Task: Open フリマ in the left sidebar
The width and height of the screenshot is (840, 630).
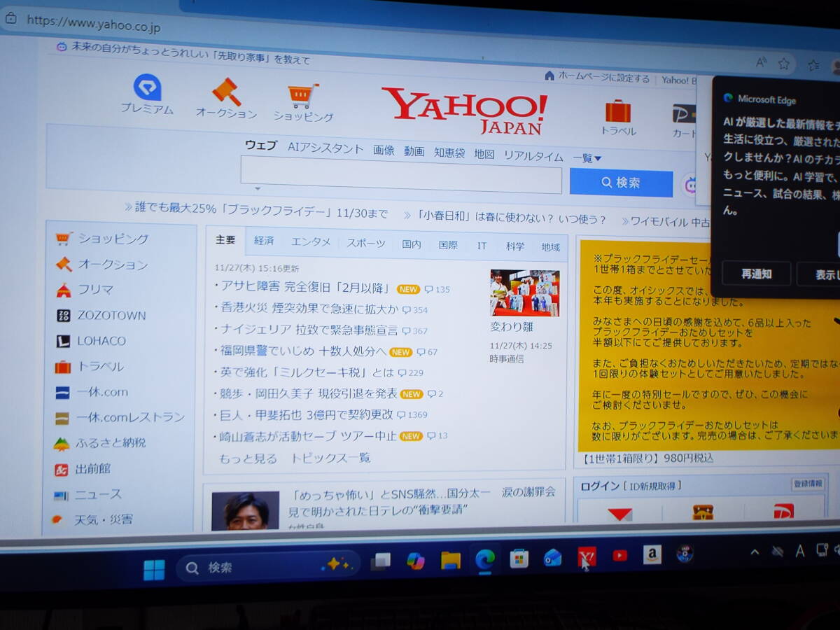Action: pos(85,290)
